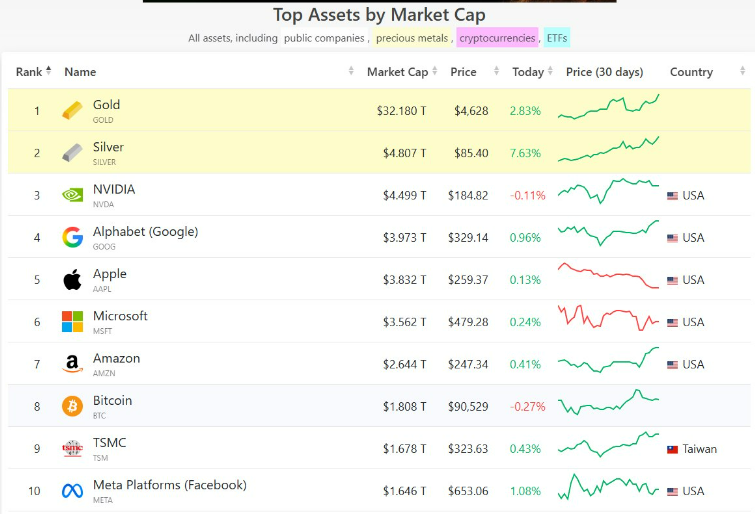Sort the table by Country
The height and width of the screenshot is (520, 755).
[691, 72]
